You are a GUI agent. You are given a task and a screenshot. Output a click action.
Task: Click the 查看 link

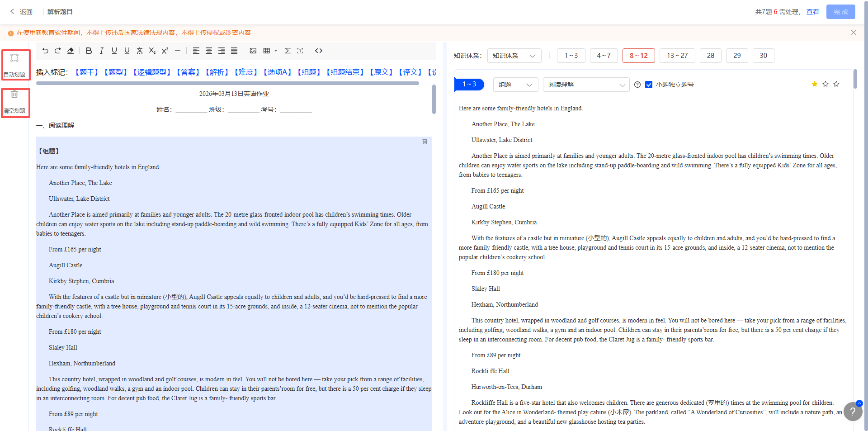812,12
